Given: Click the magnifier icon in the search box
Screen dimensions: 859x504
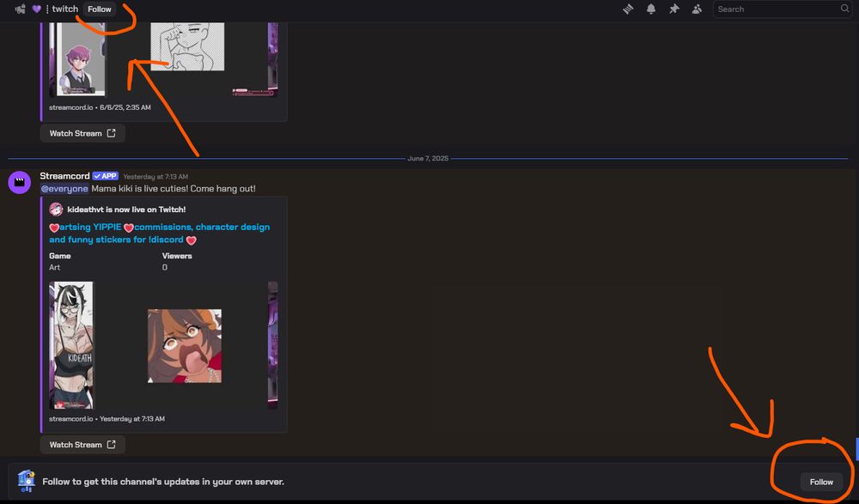Looking at the screenshot, I should [x=844, y=9].
